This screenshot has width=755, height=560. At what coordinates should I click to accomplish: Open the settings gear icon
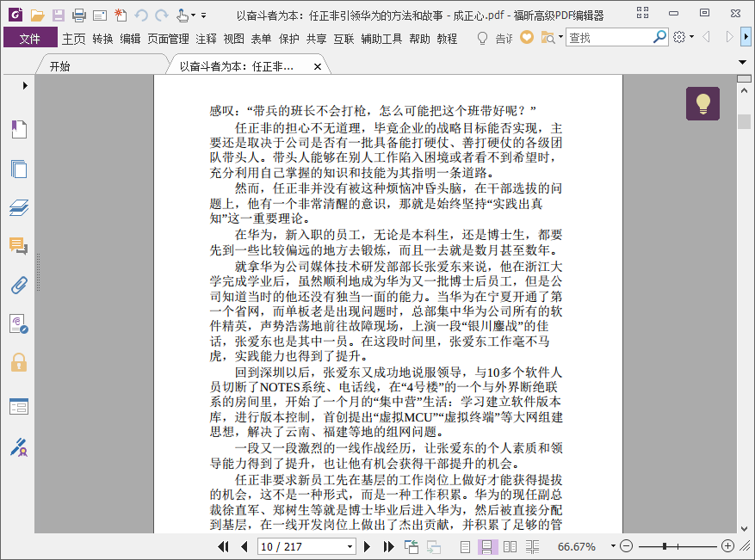pos(679,37)
